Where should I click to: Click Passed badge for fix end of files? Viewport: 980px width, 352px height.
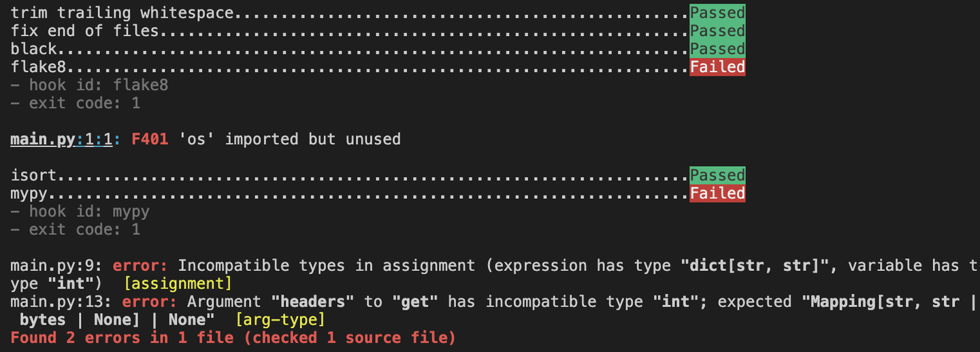[717, 31]
